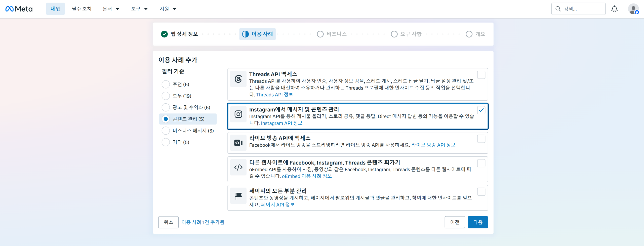Expand the 도구 dropdown menu

[139, 9]
